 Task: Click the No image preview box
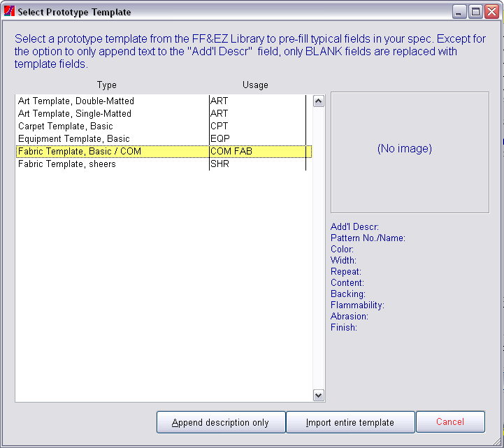point(410,152)
